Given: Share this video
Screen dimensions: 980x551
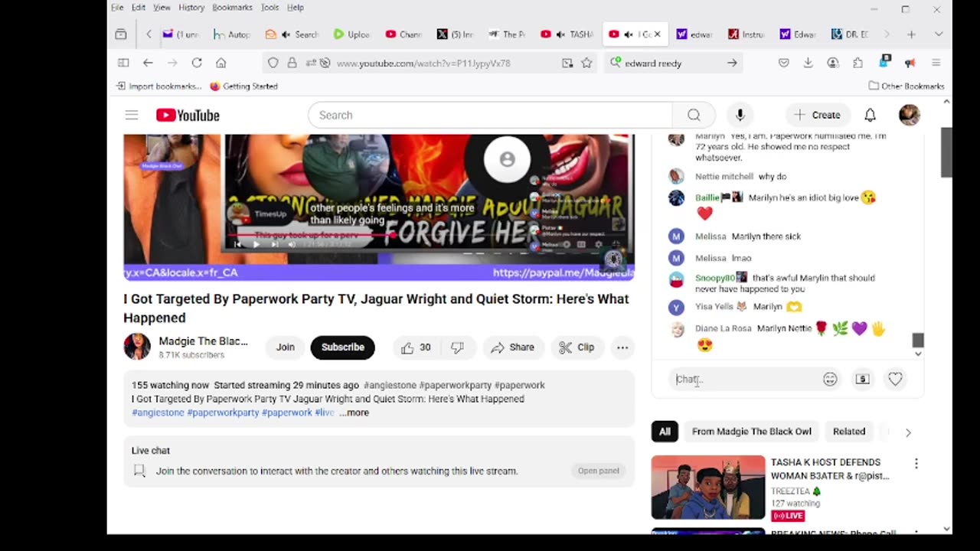Looking at the screenshot, I should tap(512, 347).
